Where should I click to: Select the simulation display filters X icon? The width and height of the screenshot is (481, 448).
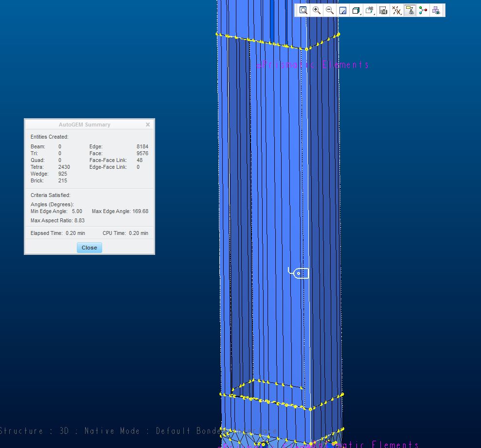tap(396, 10)
